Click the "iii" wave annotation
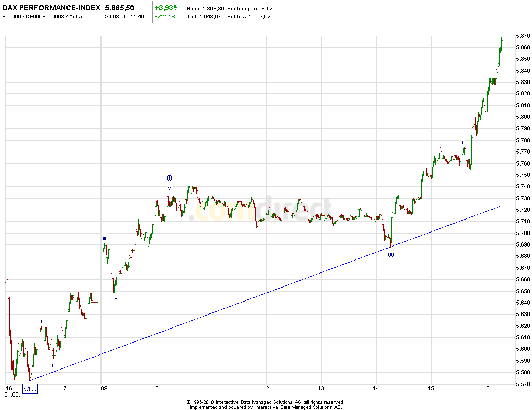Image resolution: width=532 pixels, height=410 pixels. [x=105, y=237]
